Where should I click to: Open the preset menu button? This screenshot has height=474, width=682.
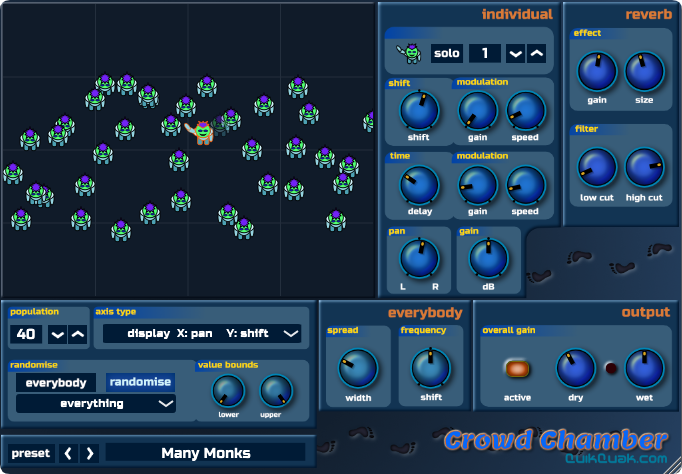point(31,453)
